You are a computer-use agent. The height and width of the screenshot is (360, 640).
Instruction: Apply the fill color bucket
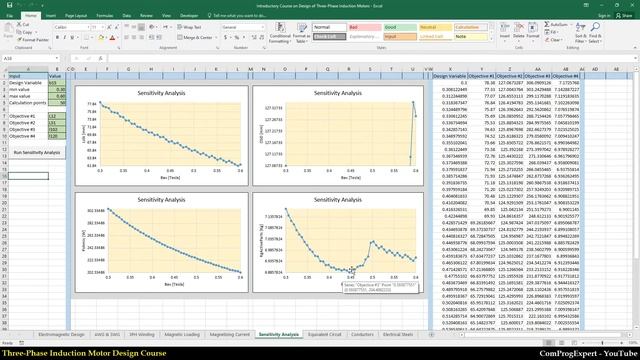click(101, 38)
